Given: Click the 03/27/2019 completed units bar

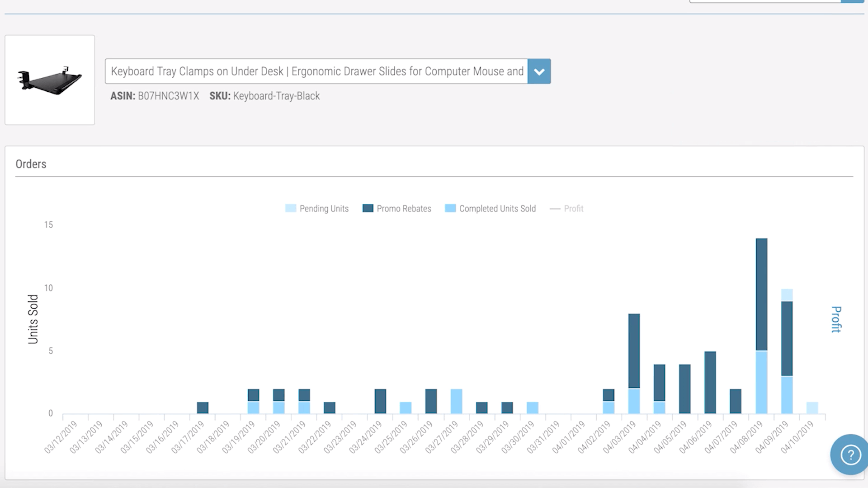Looking at the screenshot, I should [x=456, y=401].
